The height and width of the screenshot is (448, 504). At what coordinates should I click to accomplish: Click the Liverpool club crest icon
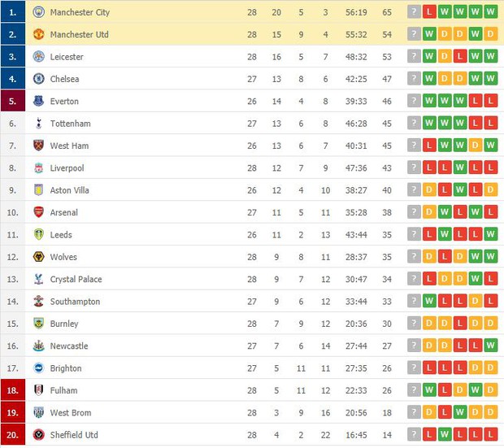point(38,168)
